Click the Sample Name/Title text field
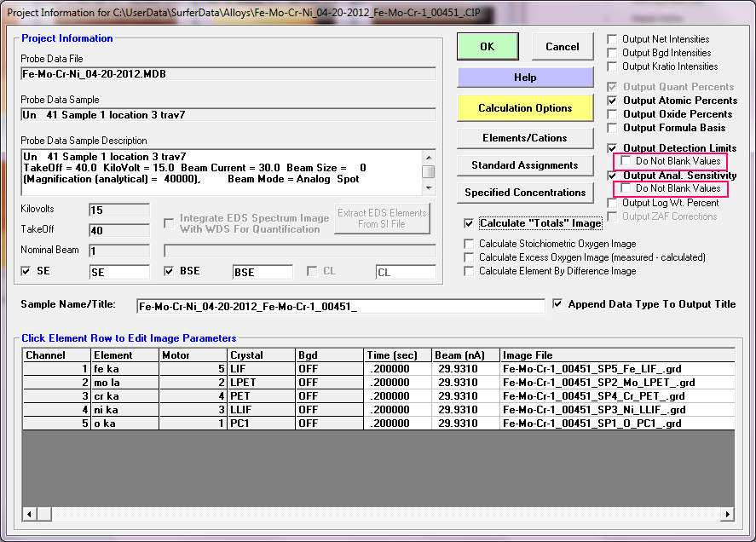This screenshot has height=542, width=756. (339, 306)
